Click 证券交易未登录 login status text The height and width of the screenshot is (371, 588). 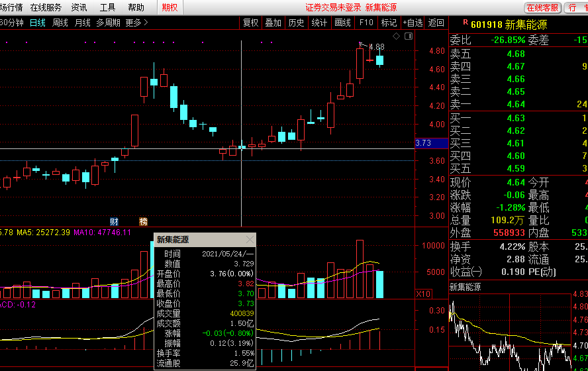(333, 7)
